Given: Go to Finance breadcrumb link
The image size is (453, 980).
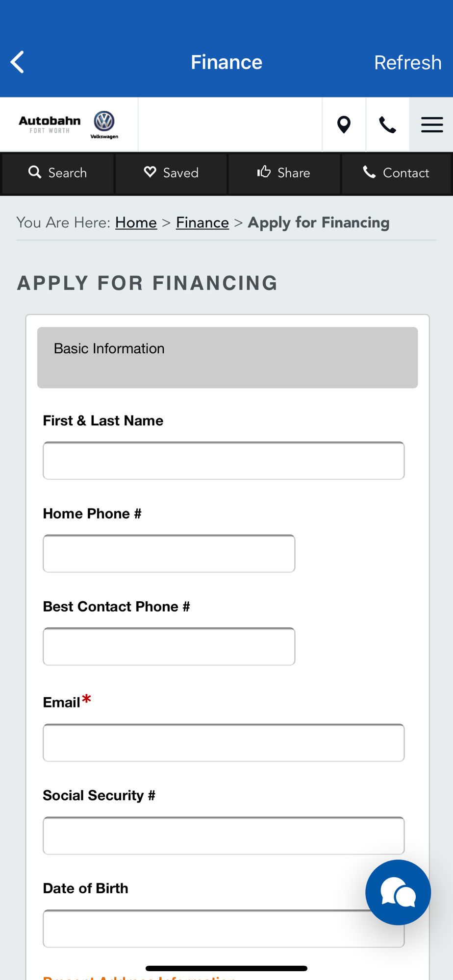Looking at the screenshot, I should (202, 222).
